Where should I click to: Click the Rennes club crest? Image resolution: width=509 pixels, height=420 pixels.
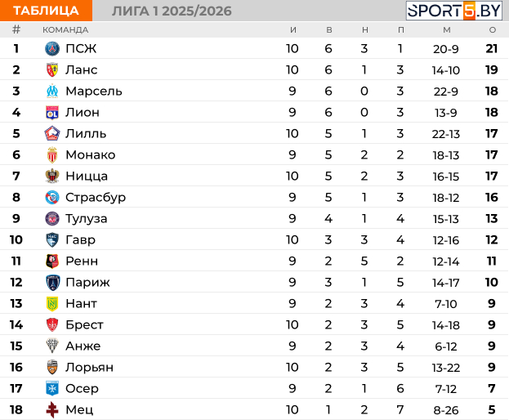(x=52, y=261)
